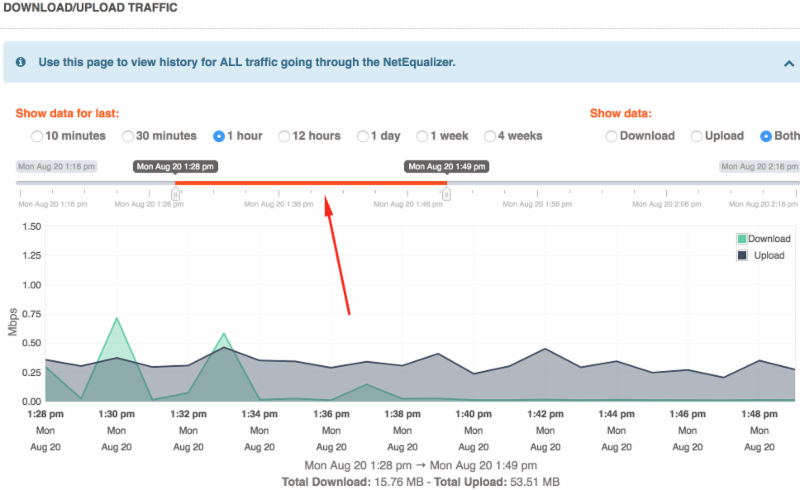Switch history range to 4 weeks

490,136
